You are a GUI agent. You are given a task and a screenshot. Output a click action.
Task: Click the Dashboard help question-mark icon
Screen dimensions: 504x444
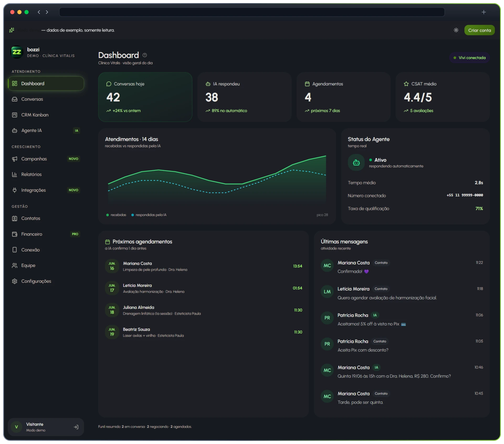[145, 55]
